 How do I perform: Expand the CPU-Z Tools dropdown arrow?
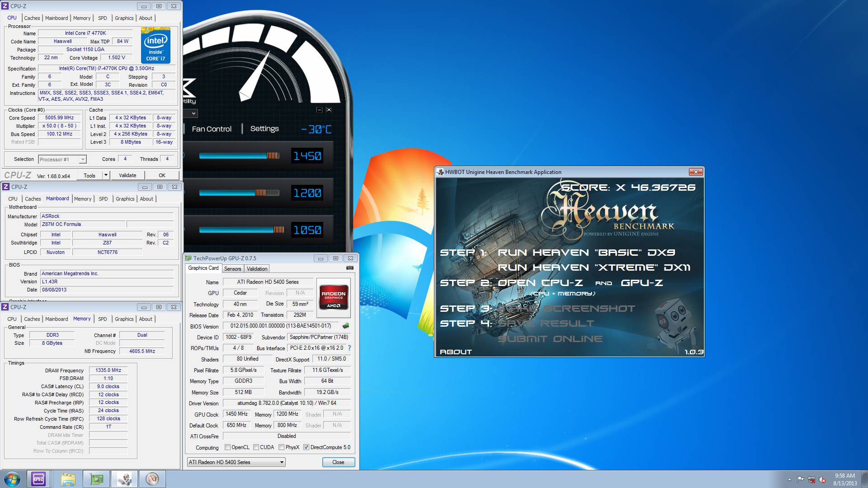tap(106, 175)
